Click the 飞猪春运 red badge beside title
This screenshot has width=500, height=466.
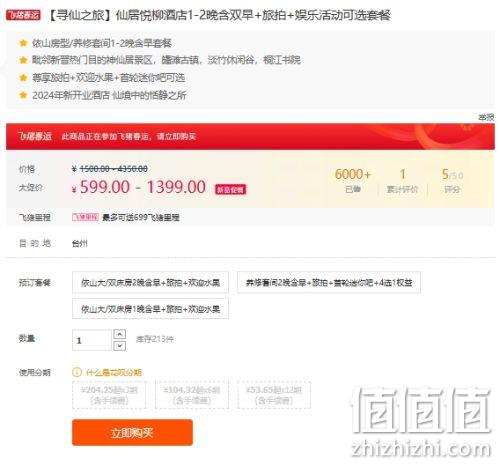(x=23, y=15)
